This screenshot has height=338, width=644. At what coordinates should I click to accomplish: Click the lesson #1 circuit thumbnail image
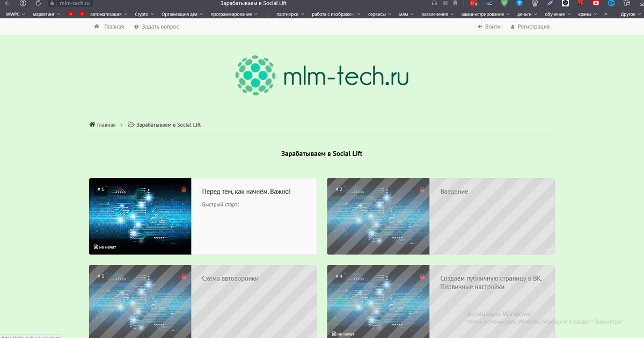coord(140,216)
